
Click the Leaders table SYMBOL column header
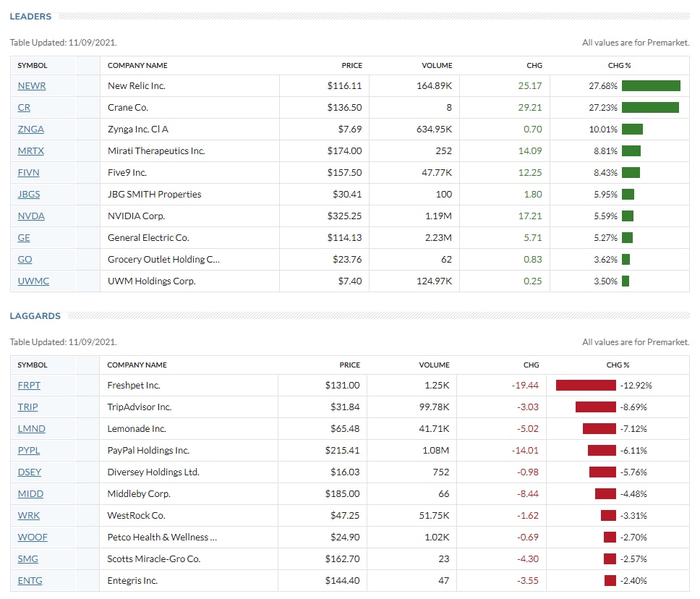click(32, 66)
